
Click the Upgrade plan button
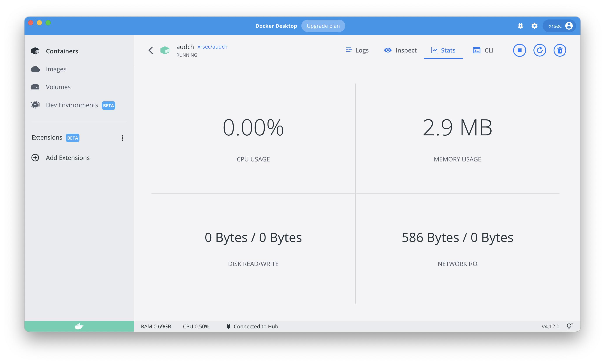(x=323, y=26)
